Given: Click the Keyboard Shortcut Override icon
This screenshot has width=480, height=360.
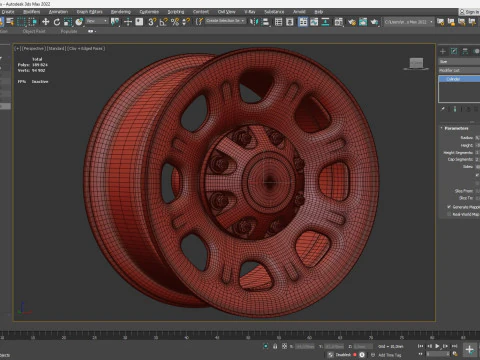Looking at the screenshot, I should (139, 22).
